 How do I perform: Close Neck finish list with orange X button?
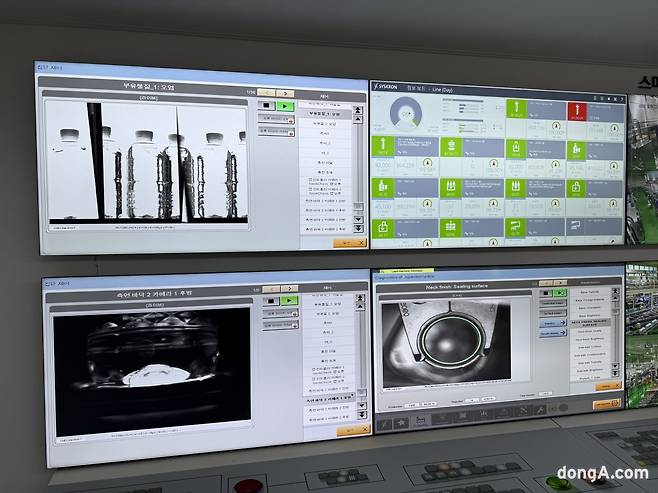pyautogui.click(x=608, y=386)
